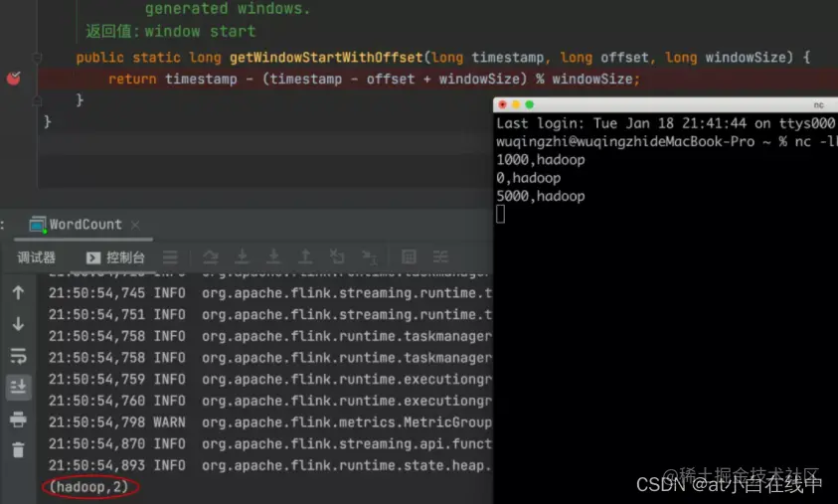
Task: Click the wuqingzhi prompt line in terminal
Action: [x=666, y=141]
